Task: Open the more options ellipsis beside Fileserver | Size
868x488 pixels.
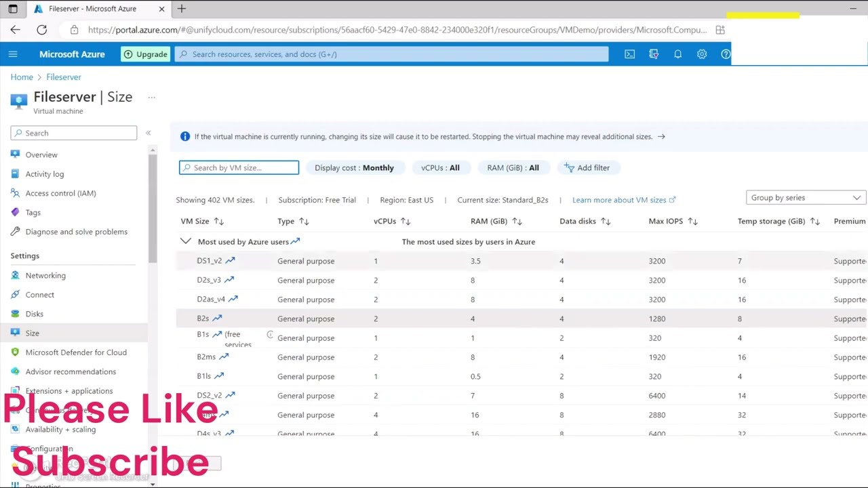Action: coord(152,98)
